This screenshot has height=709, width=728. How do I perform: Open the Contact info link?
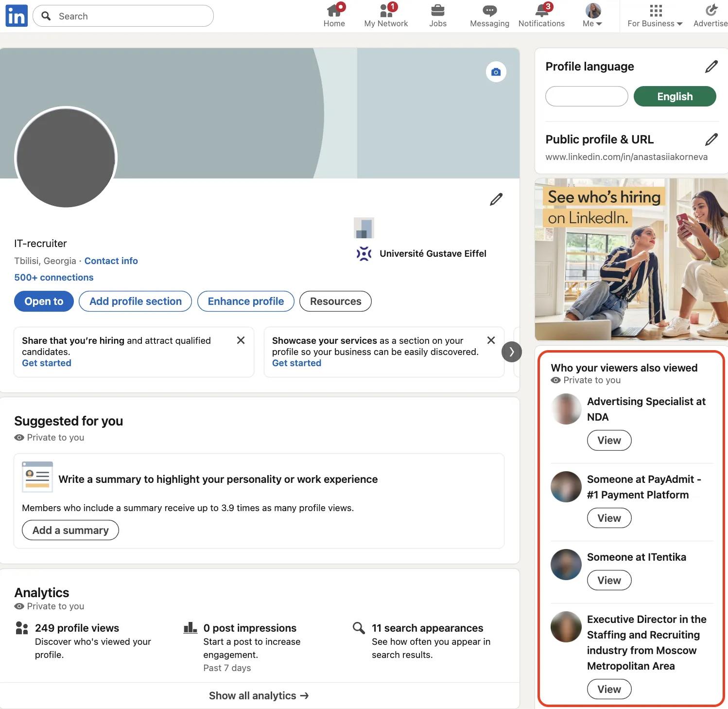[111, 261]
